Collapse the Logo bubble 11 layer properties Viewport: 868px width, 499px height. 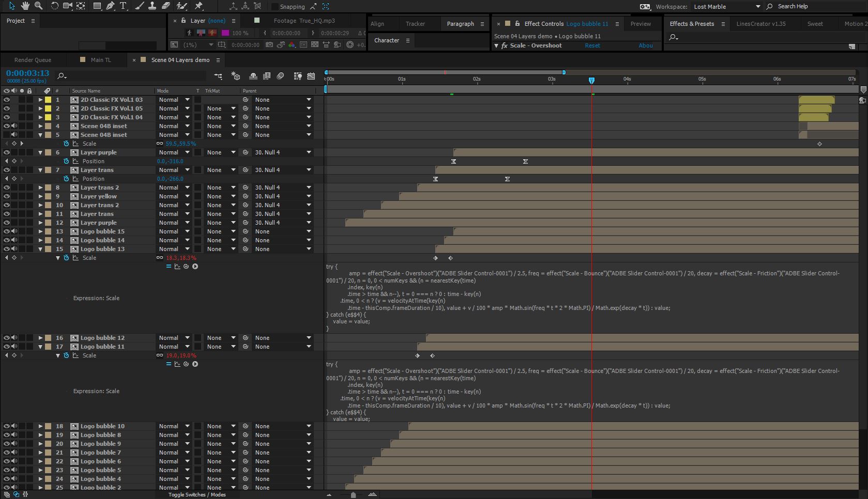click(40, 347)
